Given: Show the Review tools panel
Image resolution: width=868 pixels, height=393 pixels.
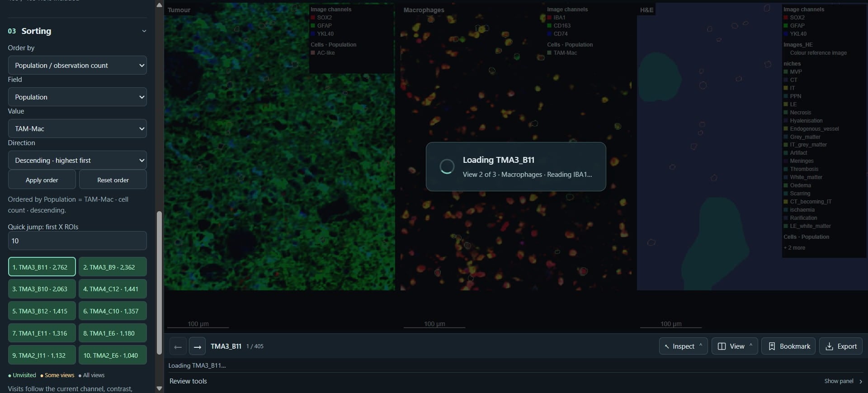Looking at the screenshot, I should (843, 381).
